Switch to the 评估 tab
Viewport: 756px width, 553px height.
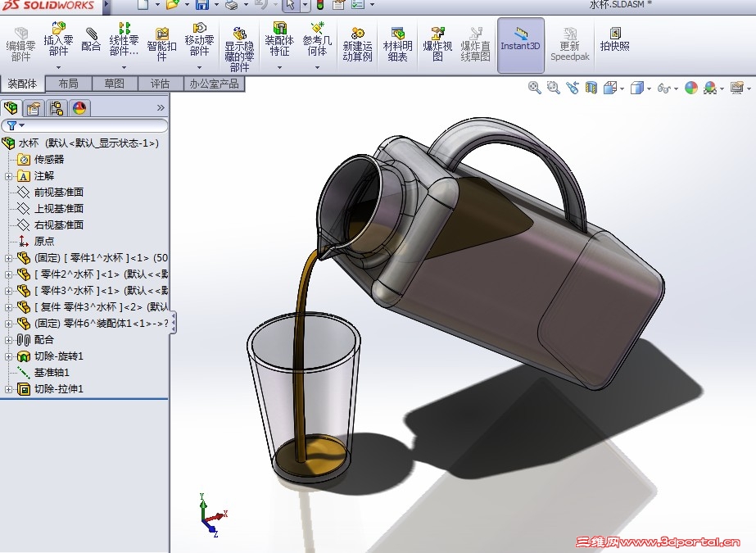(160, 84)
